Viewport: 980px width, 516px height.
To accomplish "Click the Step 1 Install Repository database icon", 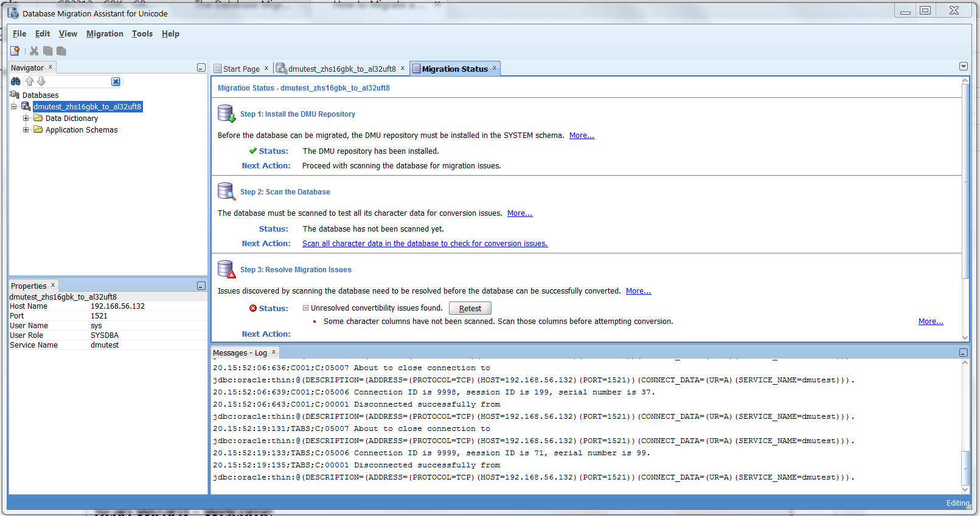I will coord(226,114).
